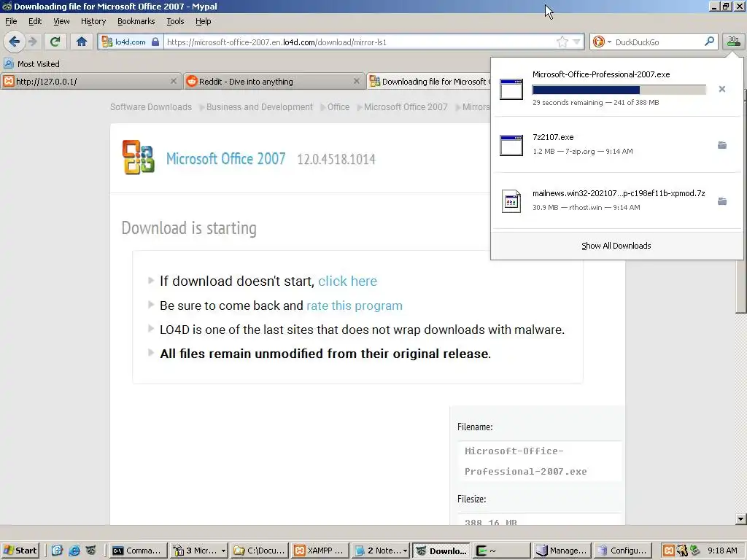Open the URL history dropdown arrow

(576, 42)
